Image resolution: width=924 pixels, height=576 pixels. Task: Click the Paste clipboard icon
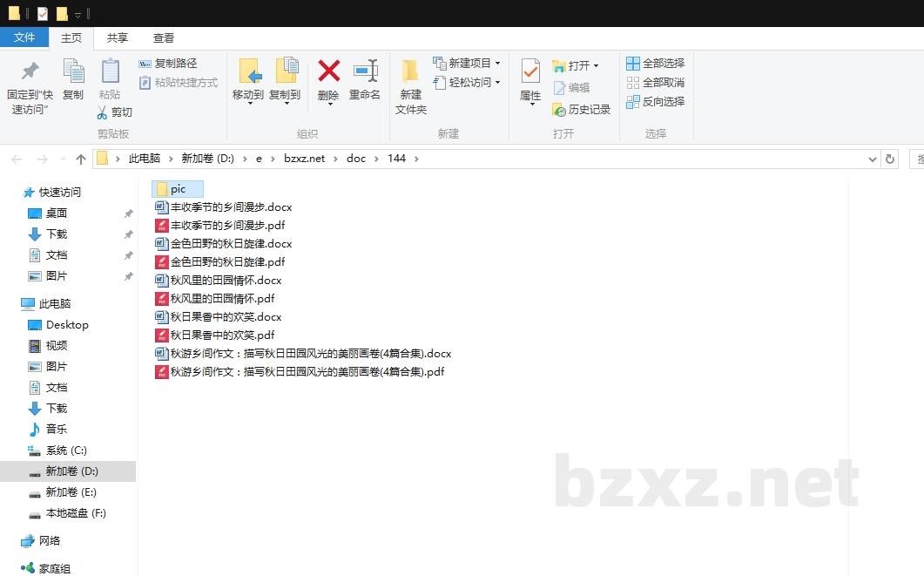coord(110,71)
